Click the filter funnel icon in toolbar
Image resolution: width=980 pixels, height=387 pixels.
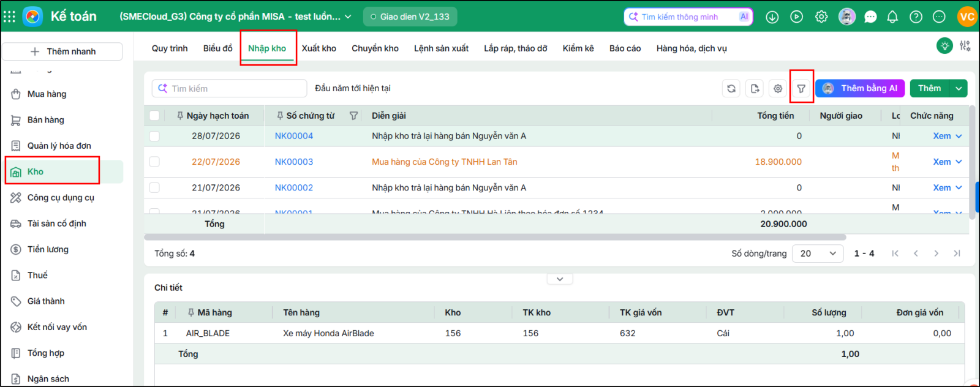pyautogui.click(x=801, y=89)
